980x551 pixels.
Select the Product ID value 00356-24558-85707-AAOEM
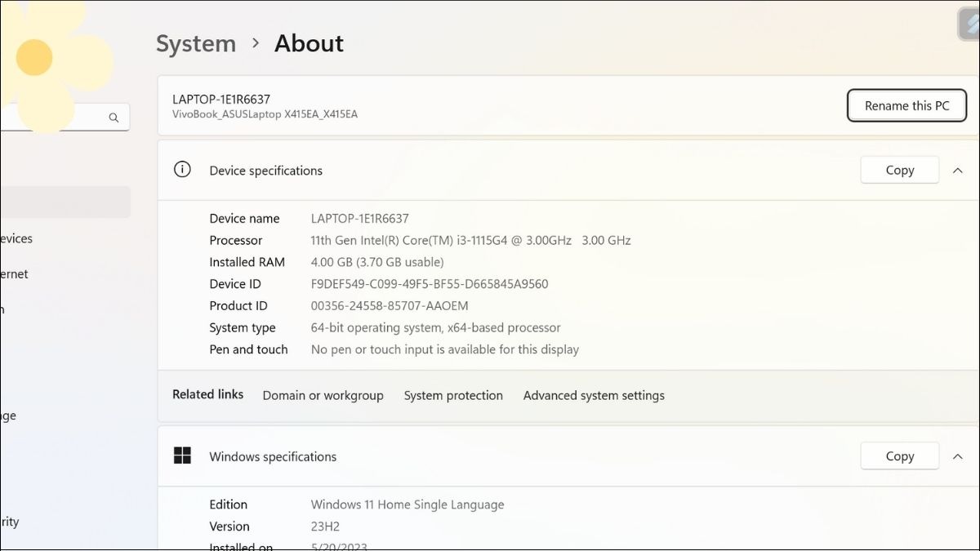coord(390,305)
